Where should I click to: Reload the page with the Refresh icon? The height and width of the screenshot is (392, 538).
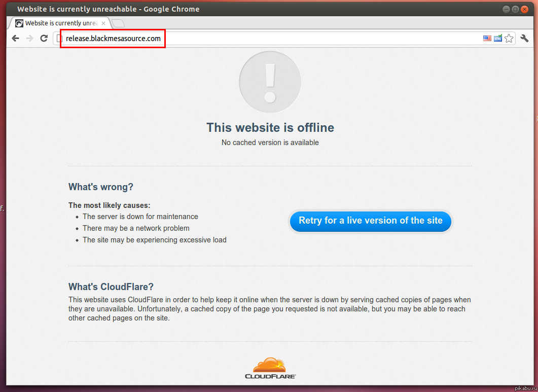[x=44, y=38]
